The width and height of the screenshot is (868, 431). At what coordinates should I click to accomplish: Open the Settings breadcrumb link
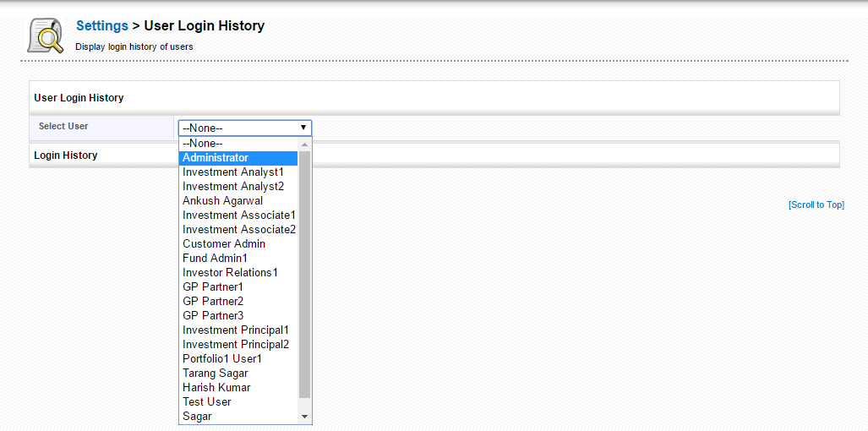(x=102, y=26)
